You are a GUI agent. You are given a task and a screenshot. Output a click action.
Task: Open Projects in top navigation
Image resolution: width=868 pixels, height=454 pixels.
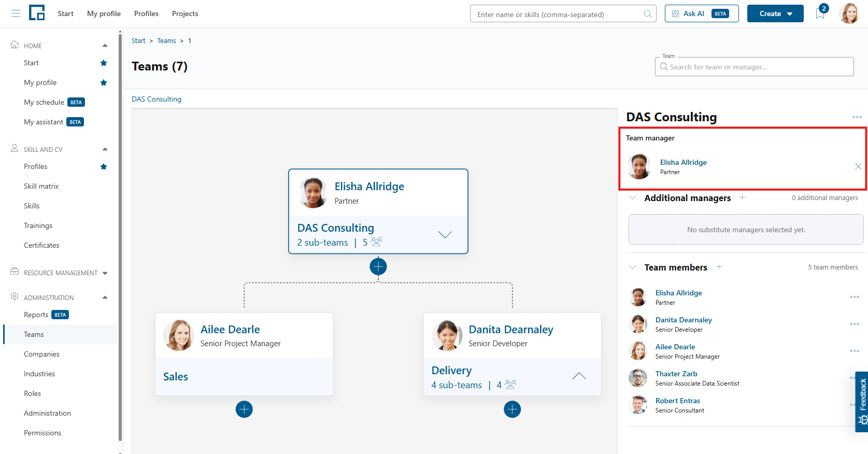tap(185, 13)
